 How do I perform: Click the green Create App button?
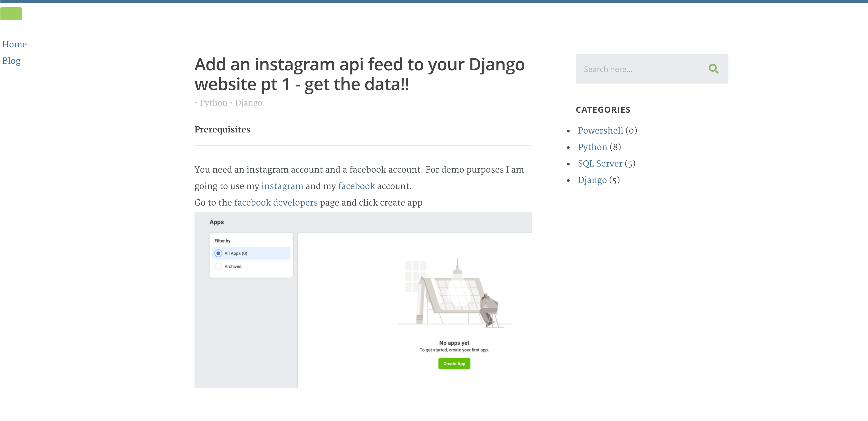(x=454, y=363)
